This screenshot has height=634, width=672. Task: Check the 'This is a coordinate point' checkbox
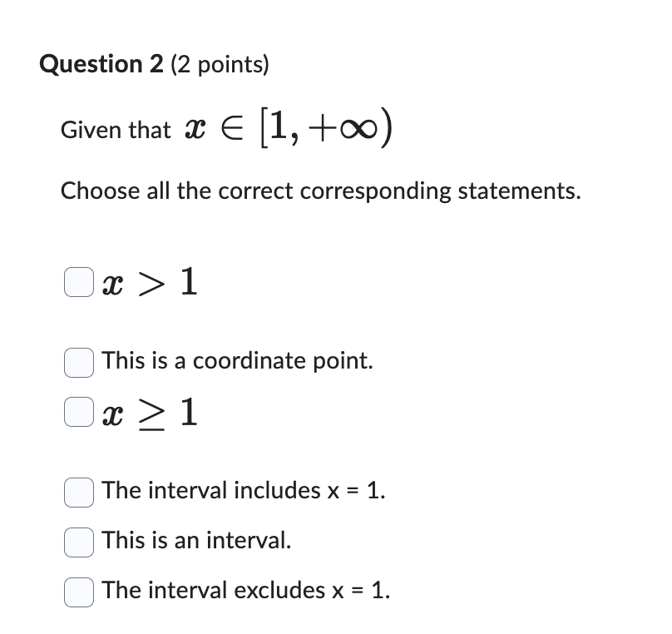click(x=78, y=362)
